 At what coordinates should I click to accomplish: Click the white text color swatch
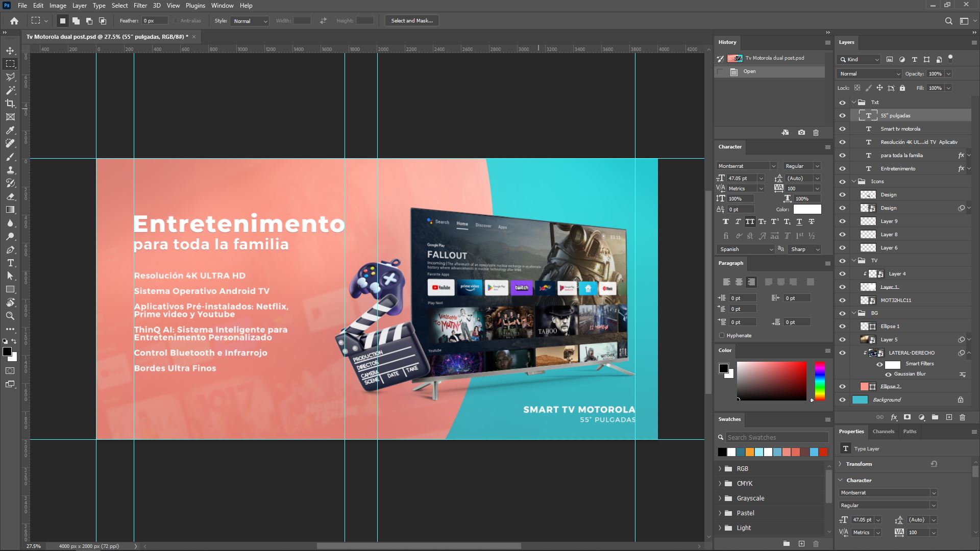pyautogui.click(x=807, y=209)
